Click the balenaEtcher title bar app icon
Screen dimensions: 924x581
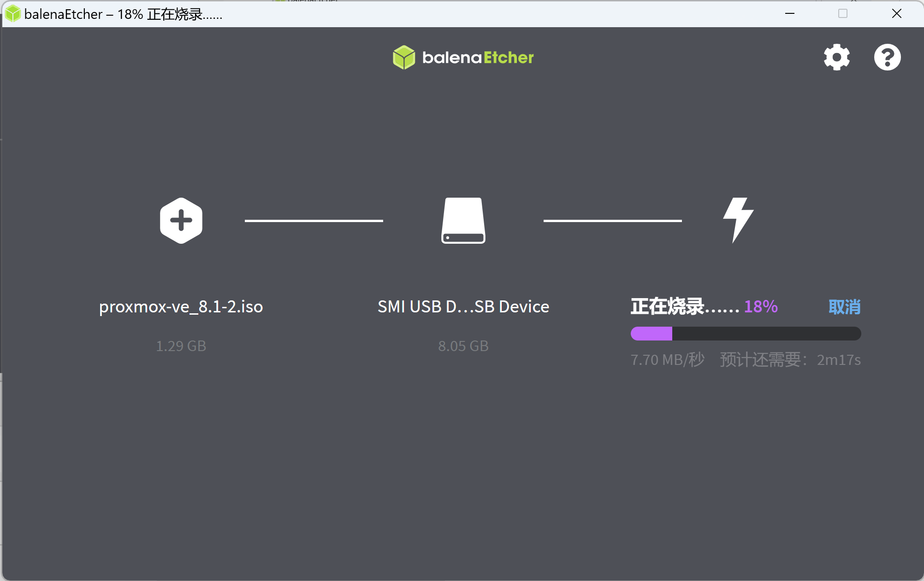coord(13,14)
